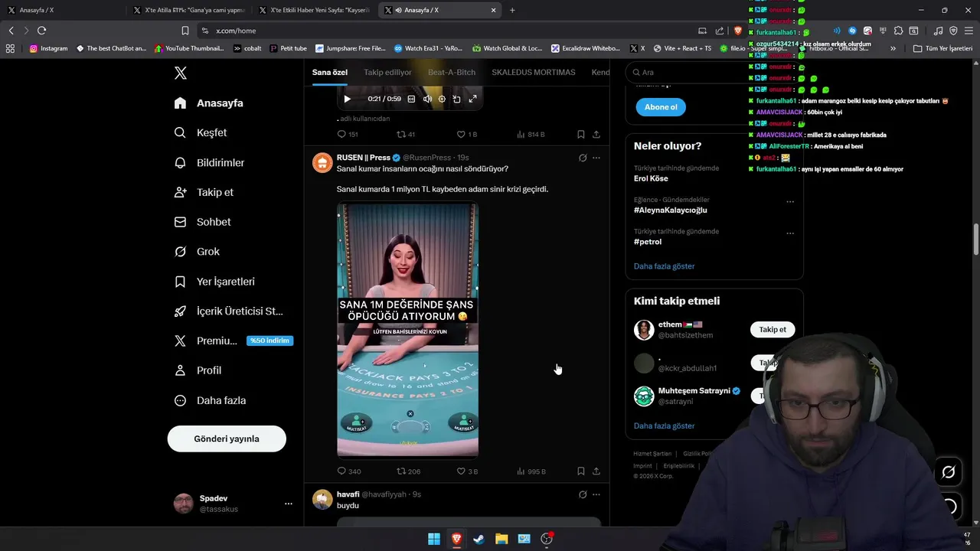This screenshot has width=980, height=551.
Task: Mute the video speaker icon
Action: pyautogui.click(x=427, y=99)
